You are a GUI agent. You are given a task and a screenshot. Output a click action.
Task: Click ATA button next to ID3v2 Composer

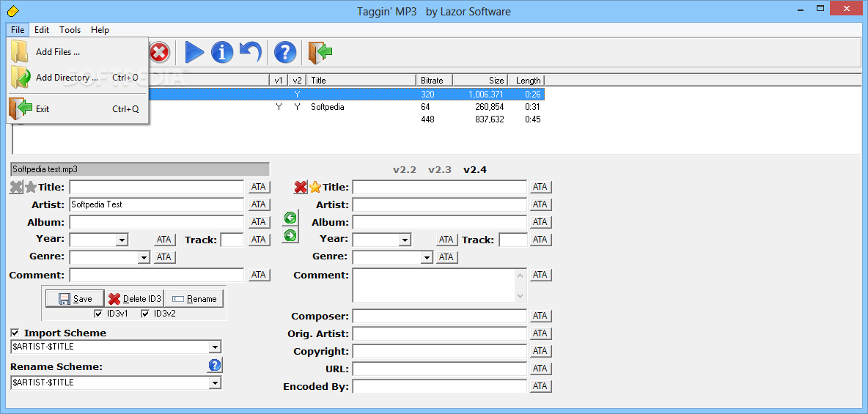(540, 316)
